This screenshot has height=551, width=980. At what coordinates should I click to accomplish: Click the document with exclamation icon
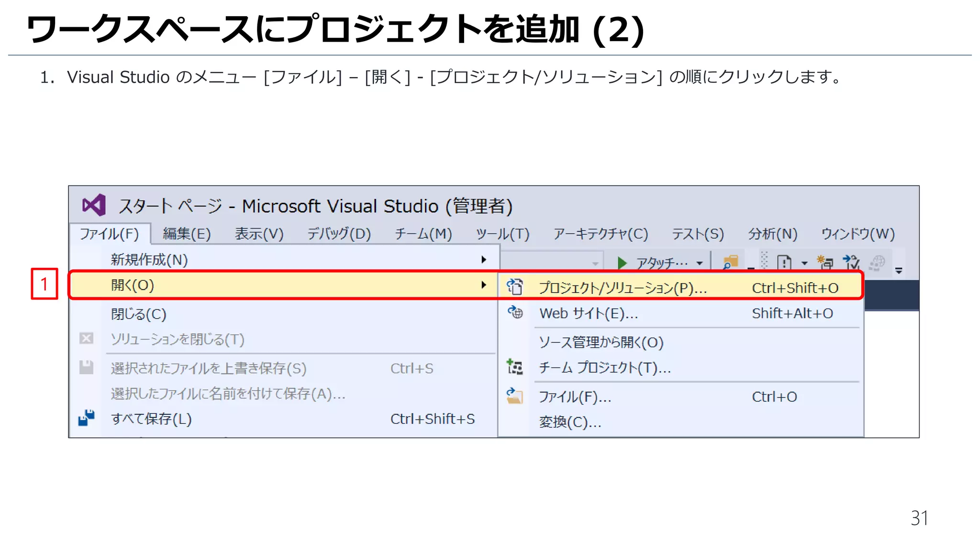pos(784,263)
